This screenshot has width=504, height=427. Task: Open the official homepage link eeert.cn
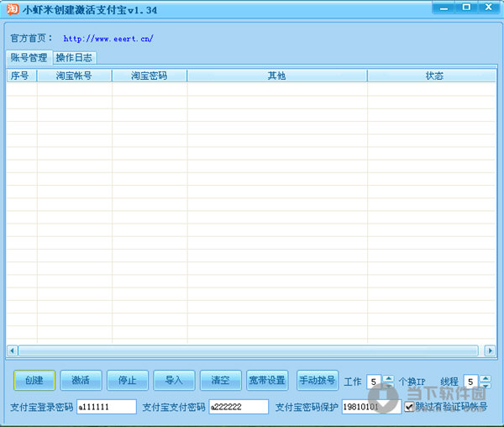tap(108, 39)
